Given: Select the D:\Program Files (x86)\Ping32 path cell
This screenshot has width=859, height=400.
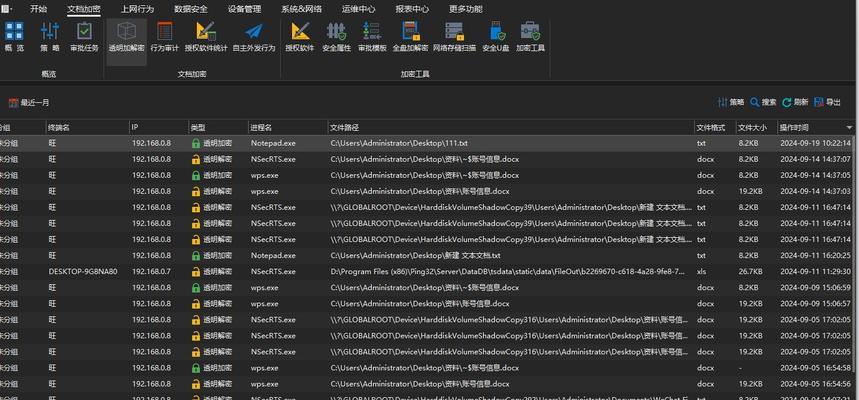Looking at the screenshot, I should tap(508, 272).
